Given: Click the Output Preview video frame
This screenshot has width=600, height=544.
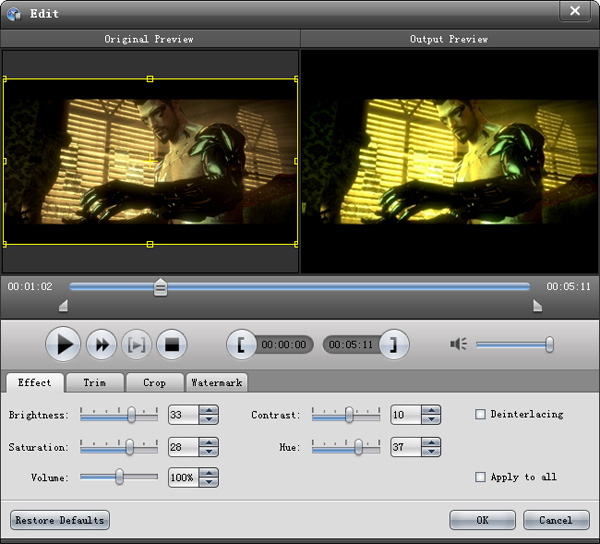Looking at the screenshot, I should pos(450,162).
